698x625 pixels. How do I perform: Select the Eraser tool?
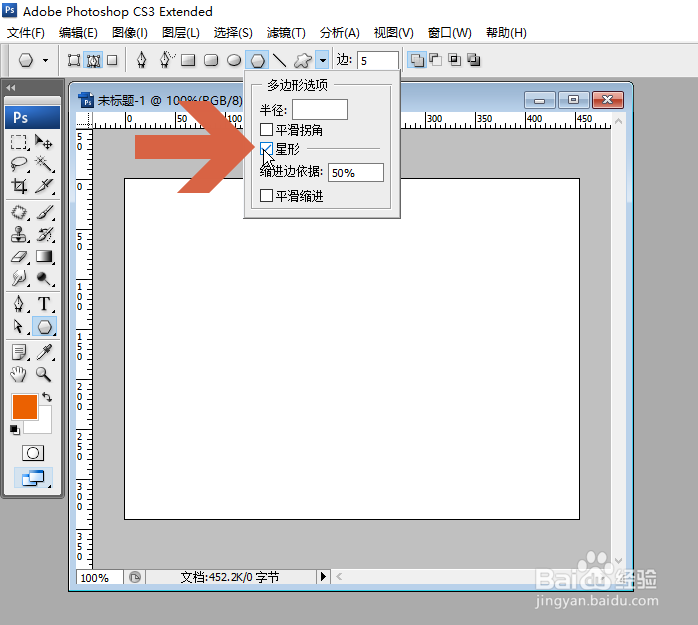point(19,256)
